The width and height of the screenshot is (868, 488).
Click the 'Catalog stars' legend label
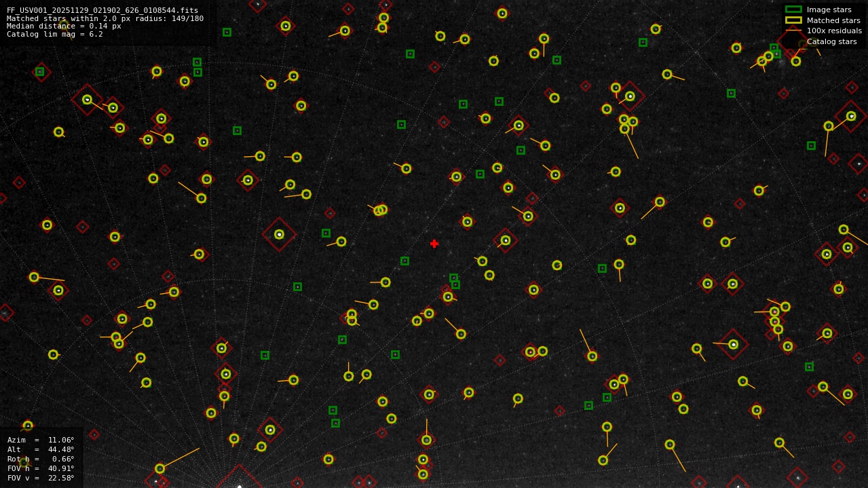(831, 41)
